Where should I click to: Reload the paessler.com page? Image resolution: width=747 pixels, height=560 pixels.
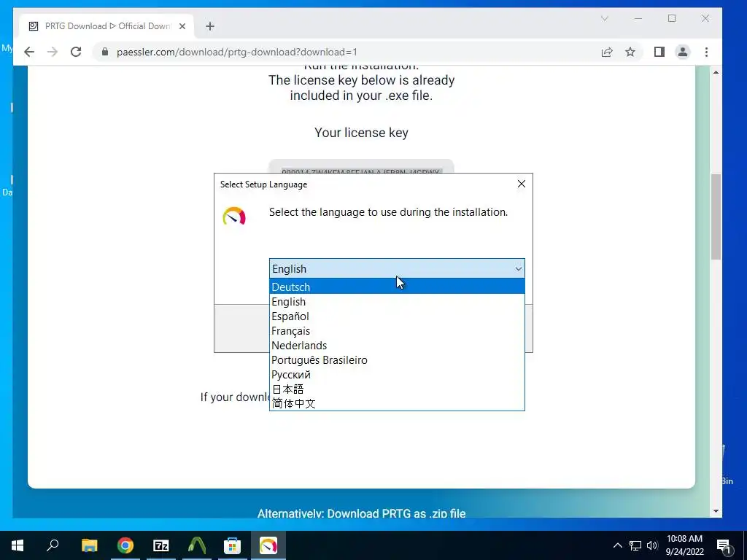pyautogui.click(x=76, y=52)
